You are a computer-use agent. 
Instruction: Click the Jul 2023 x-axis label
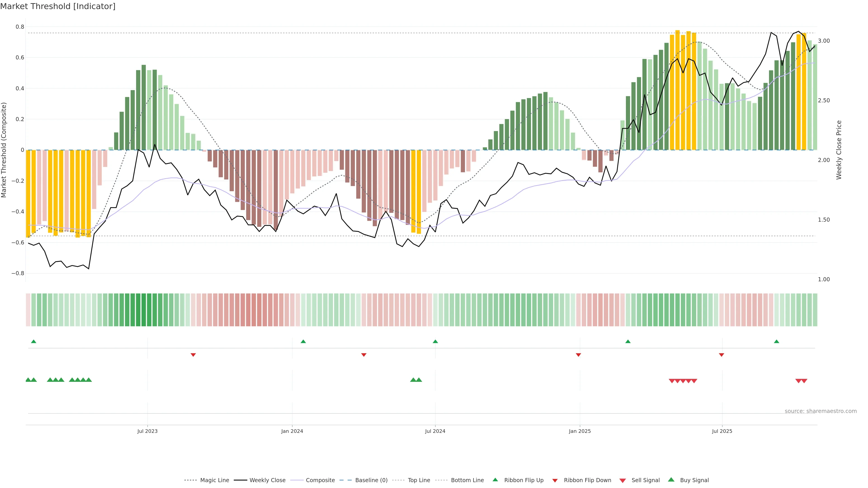pyautogui.click(x=147, y=431)
